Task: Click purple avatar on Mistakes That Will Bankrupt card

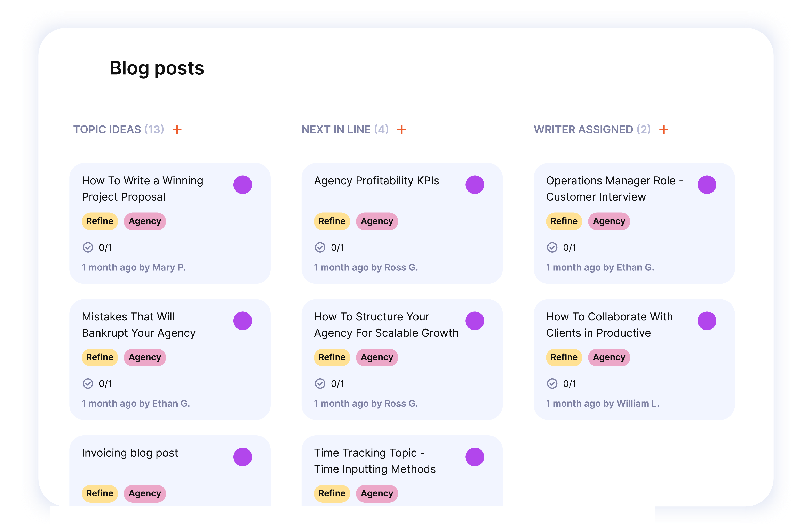Action: pos(242,321)
